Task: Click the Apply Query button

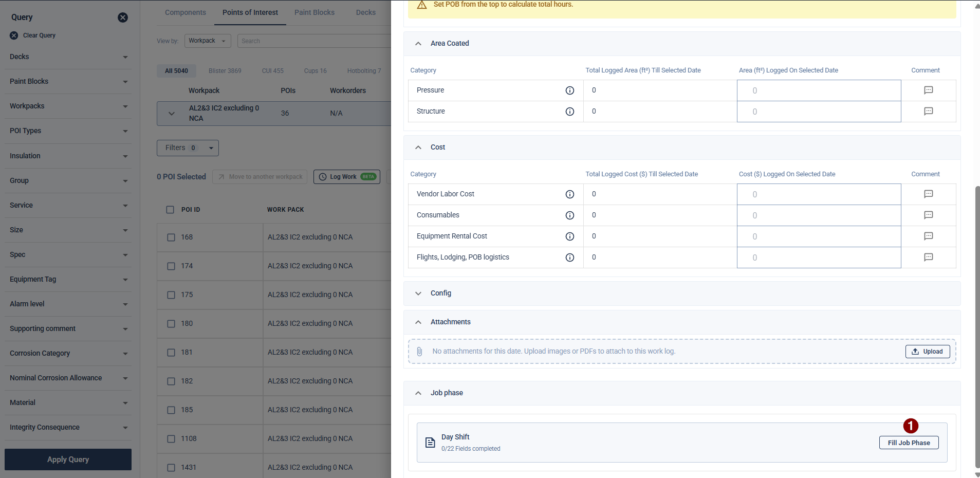Action: pyautogui.click(x=68, y=459)
